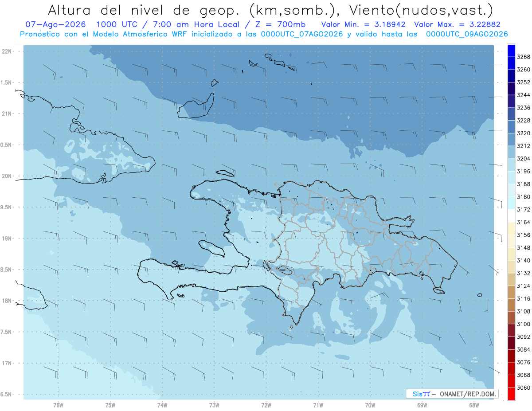Click the '18N' latitude label
532x411 pixels.
[7, 301]
